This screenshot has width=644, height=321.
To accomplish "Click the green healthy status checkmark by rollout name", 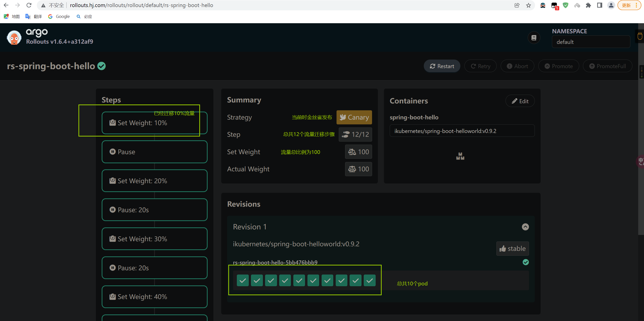I will point(102,66).
